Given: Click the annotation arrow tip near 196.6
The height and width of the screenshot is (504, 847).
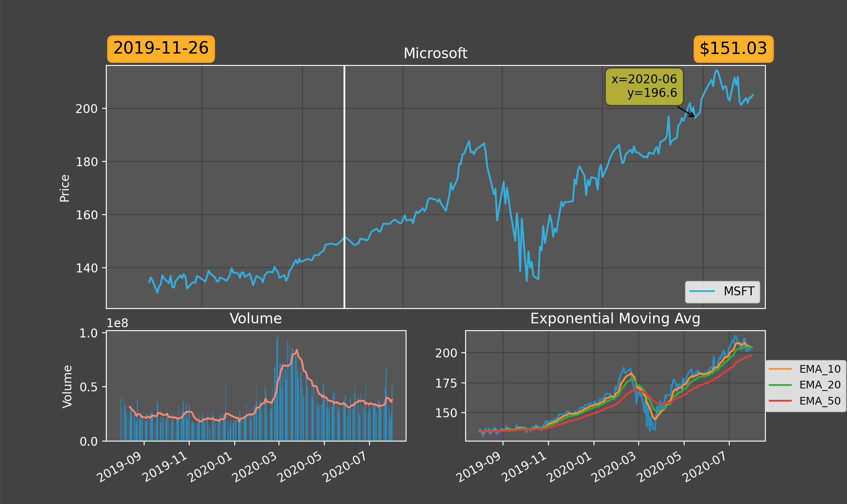Looking at the screenshot, I should [694, 117].
